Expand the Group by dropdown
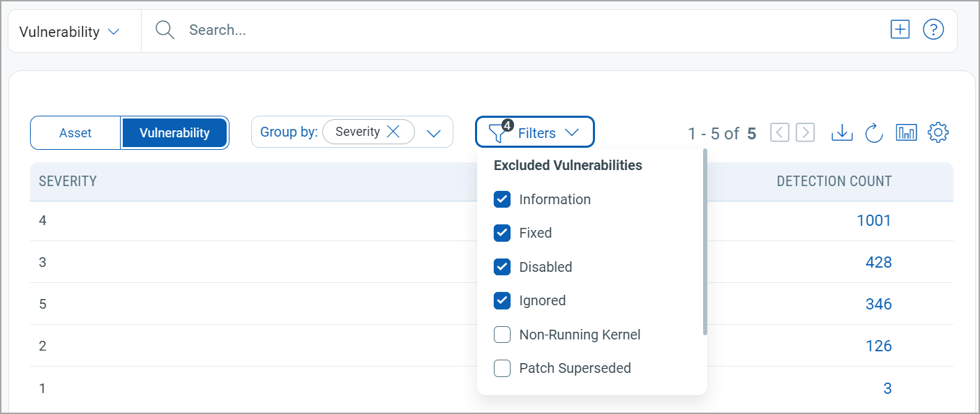Image resolution: width=980 pixels, height=414 pixels. 435,131
